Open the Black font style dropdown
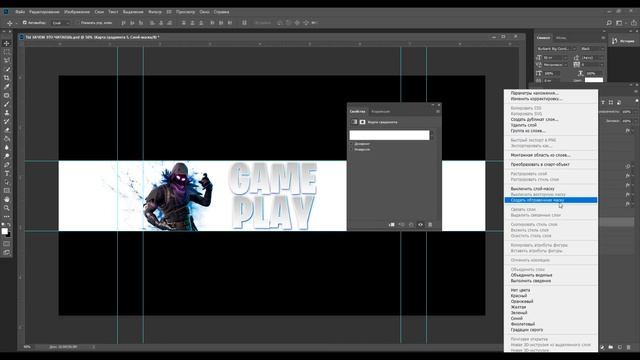 click(x=592, y=49)
